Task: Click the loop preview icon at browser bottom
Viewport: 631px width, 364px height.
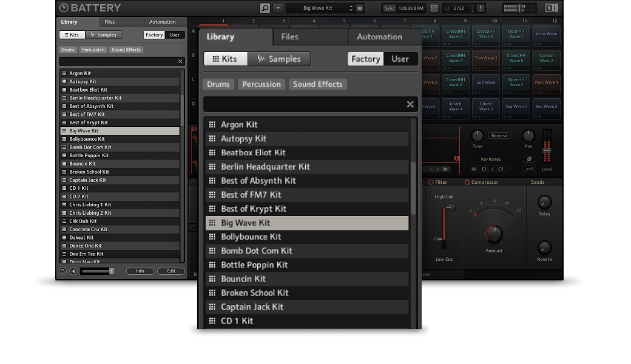Action: (x=62, y=272)
